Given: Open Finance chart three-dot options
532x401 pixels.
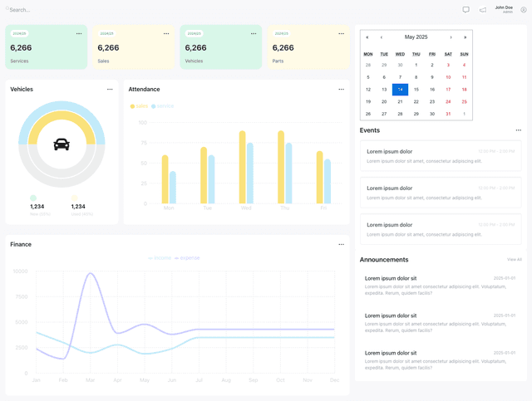Looking at the screenshot, I should click(x=341, y=244).
